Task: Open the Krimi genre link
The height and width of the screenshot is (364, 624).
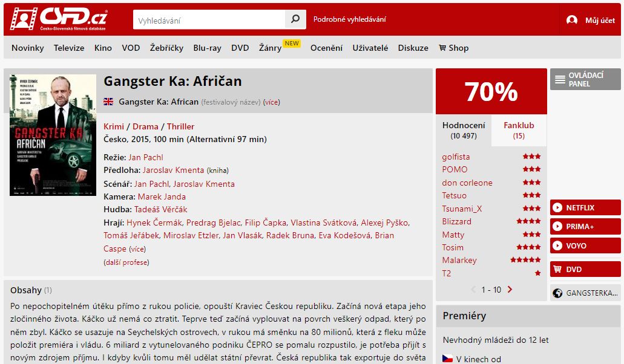Action: coord(114,126)
